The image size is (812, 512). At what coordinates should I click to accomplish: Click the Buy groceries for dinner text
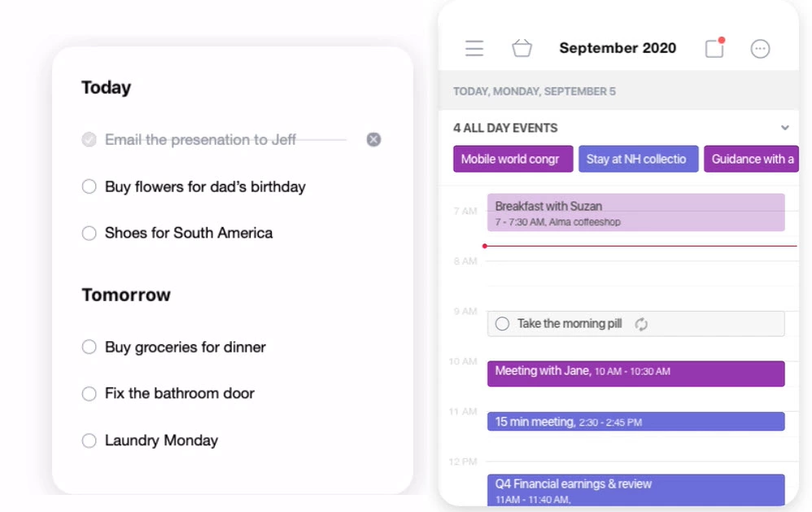click(x=185, y=347)
